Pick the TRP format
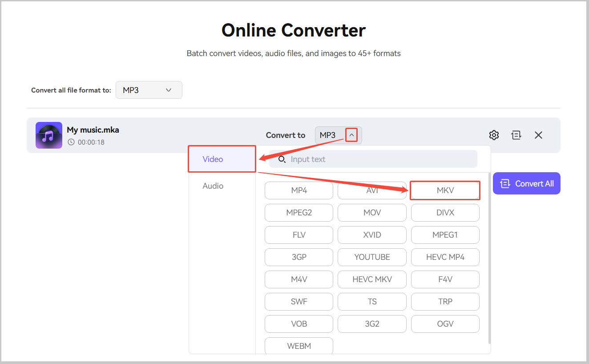The image size is (589, 364). (x=445, y=302)
